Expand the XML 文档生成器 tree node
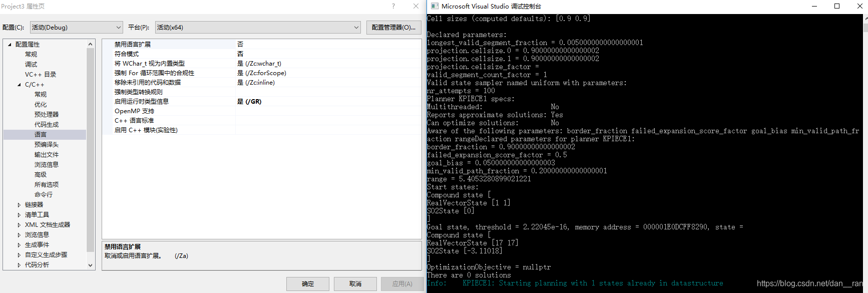 click(x=19, y=225)
